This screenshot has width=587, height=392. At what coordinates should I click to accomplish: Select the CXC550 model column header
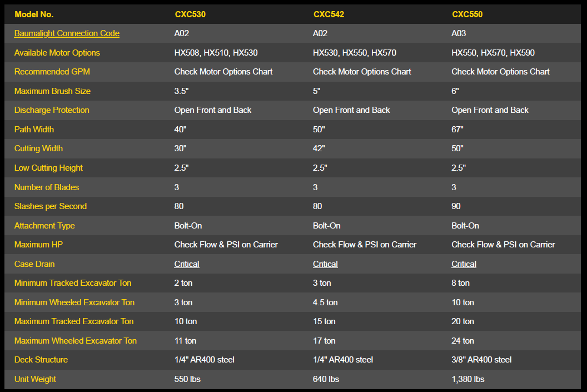[x=467, y=14]
